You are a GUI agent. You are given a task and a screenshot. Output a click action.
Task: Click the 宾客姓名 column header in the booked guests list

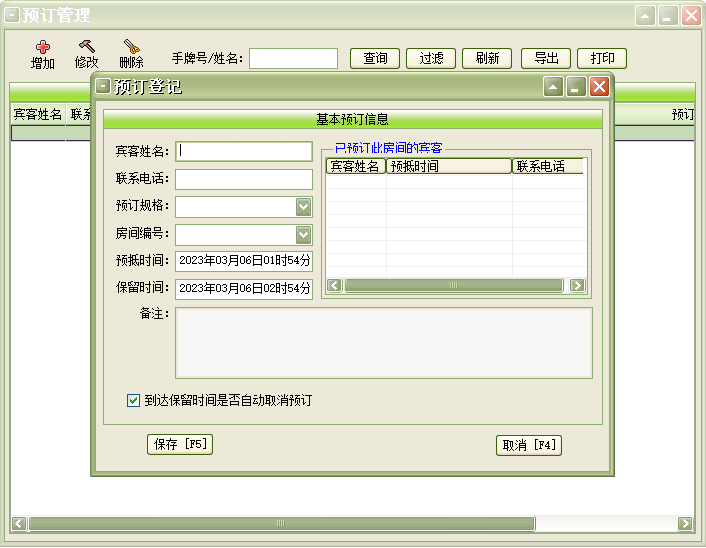pyautogui.click(x=355, y=166)
